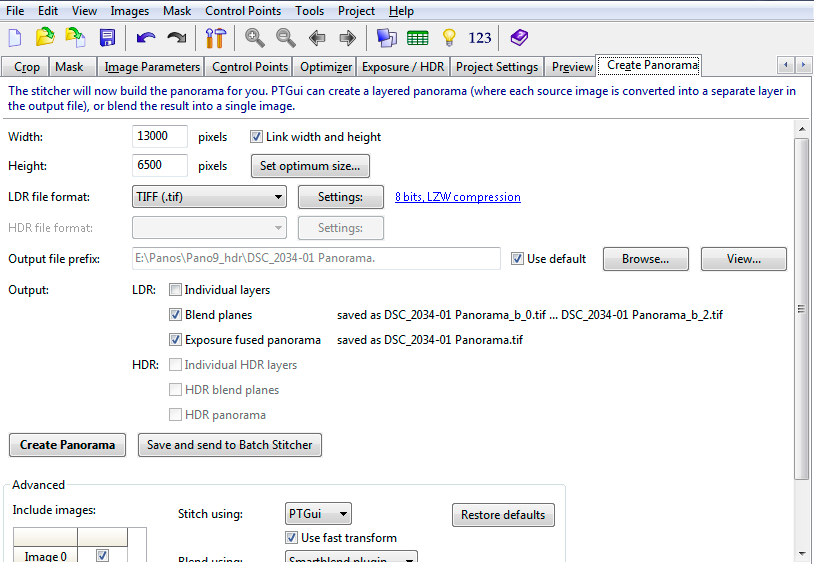The height and width of the screenshot is (564, 814).
Task: Open the File menu
Action: click(15, 11)
